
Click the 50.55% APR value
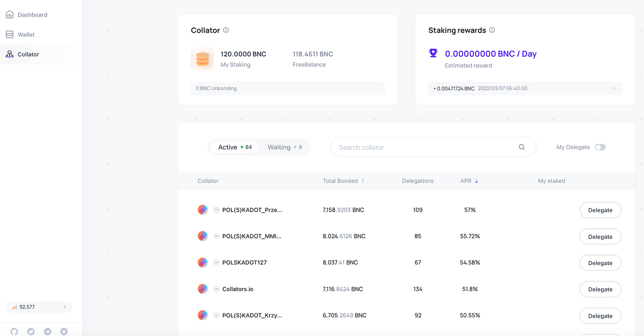click(470, 315)
